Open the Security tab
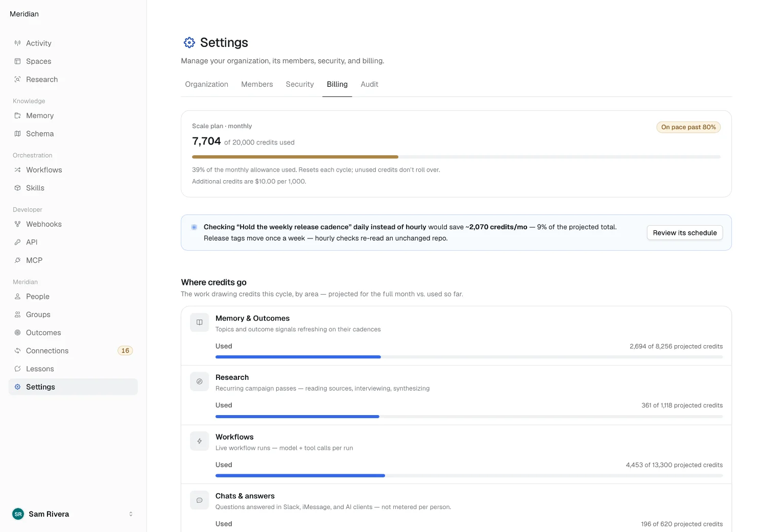 [300, 84]
